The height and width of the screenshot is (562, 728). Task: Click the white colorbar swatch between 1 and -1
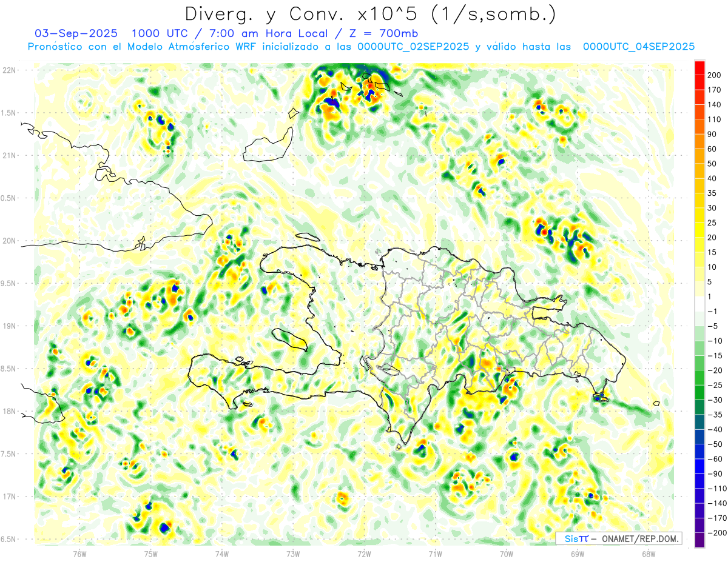(x=699, y=304)
